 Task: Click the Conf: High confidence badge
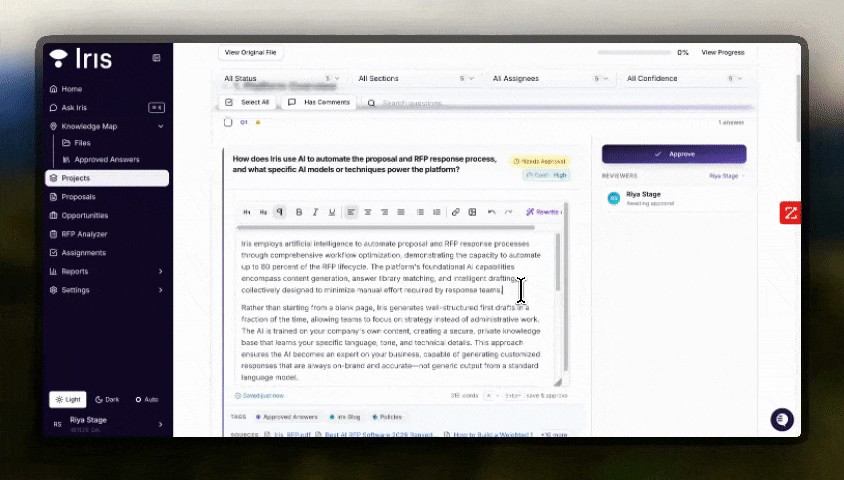pos(546,175)
